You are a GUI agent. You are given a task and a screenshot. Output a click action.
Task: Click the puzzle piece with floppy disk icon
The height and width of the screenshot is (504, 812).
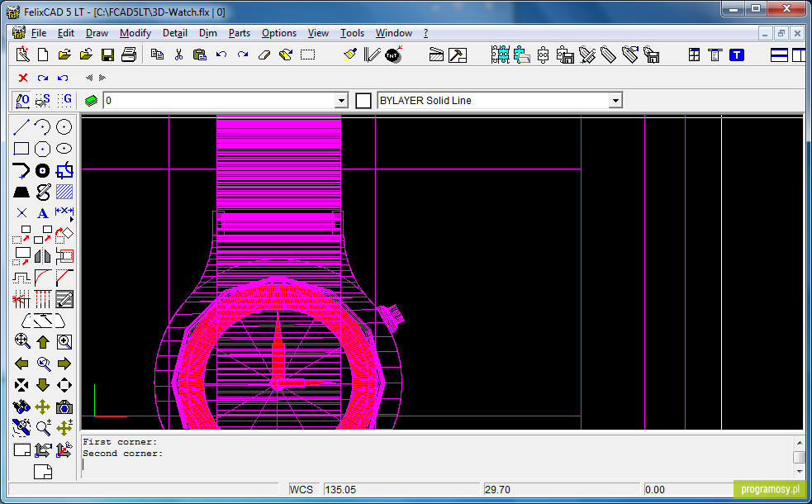coord(565,55)
